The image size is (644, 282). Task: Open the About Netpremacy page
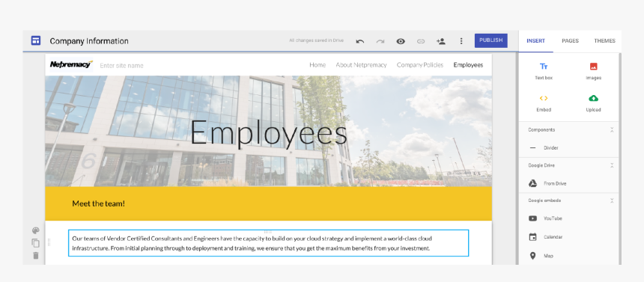361,65
